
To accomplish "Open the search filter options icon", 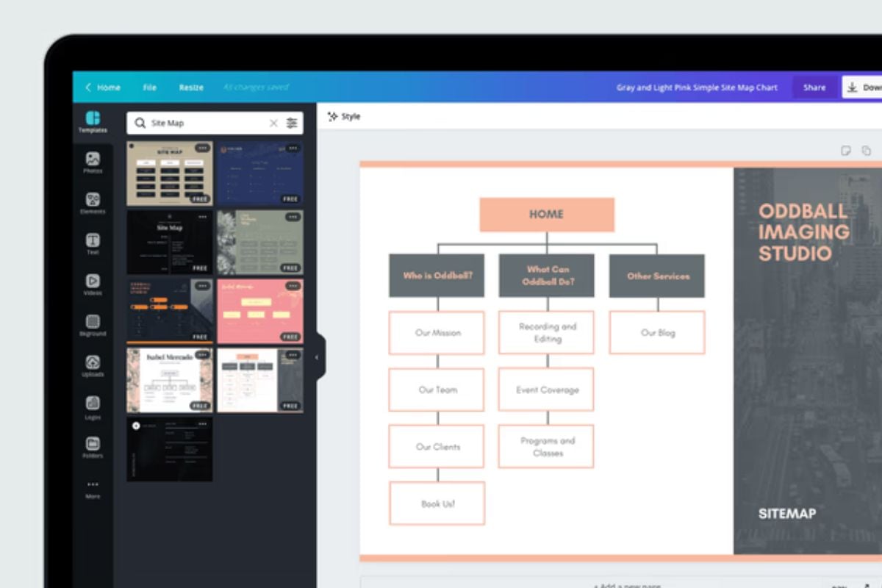I will pyautogui.click(x=292, y=123).
